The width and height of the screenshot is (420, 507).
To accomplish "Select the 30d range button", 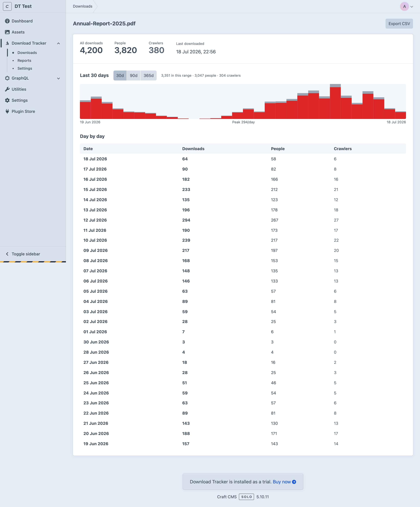I will click(120, 76).
